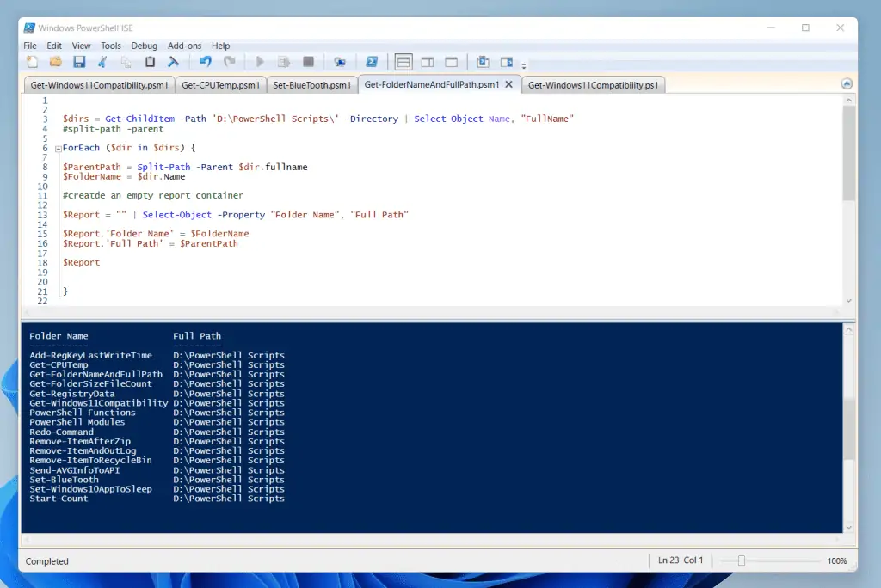Select the Get-FolderNameAndFullPath.psm1 tab
The image size is (881, 588).
(432, 84)
